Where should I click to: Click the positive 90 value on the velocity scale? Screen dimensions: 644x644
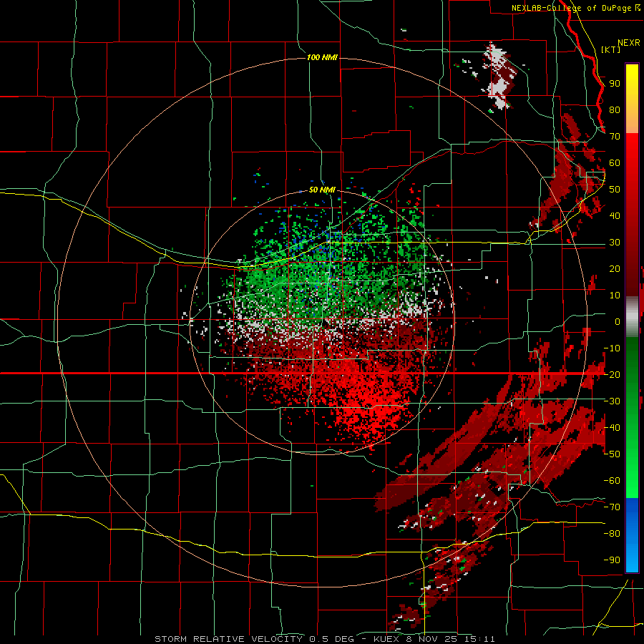pyautogui.click(x=615, y=84)
